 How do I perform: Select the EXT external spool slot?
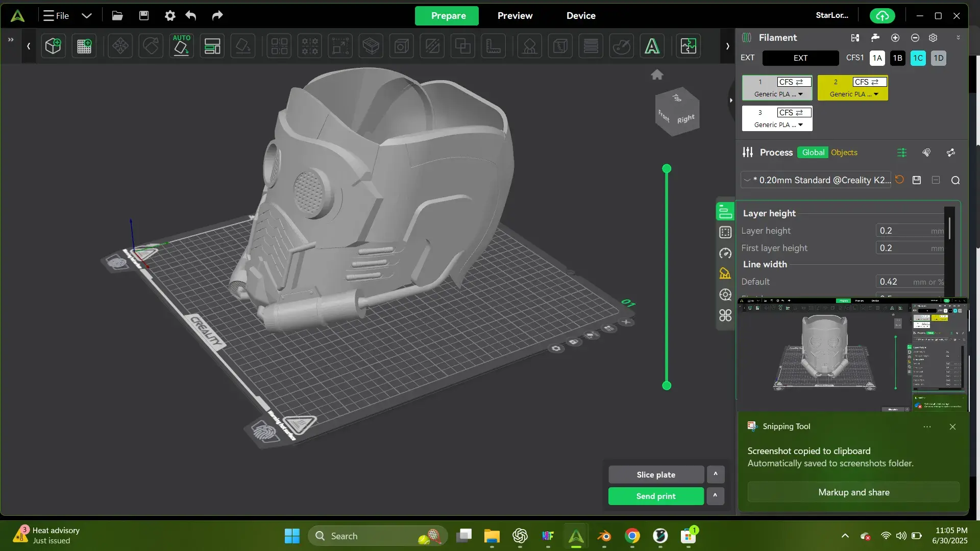pos(800,58)
